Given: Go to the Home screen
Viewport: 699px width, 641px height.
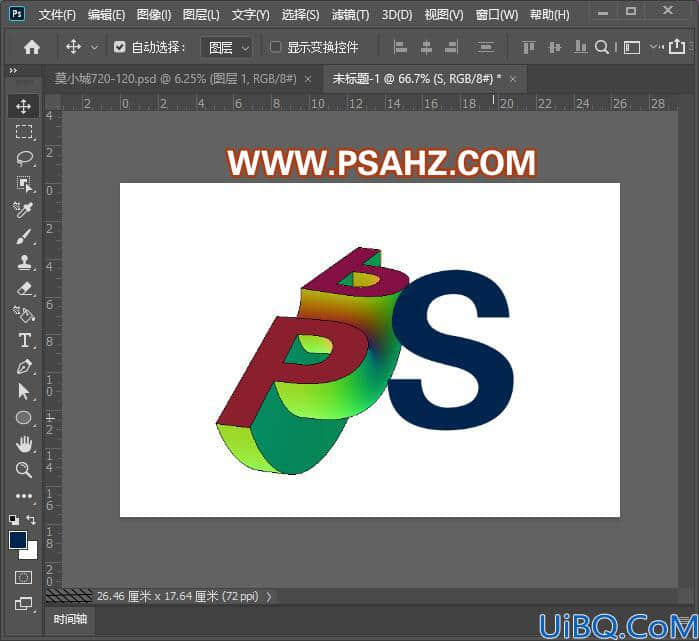Looking at the screenshot, I should (x=32, y=47).
